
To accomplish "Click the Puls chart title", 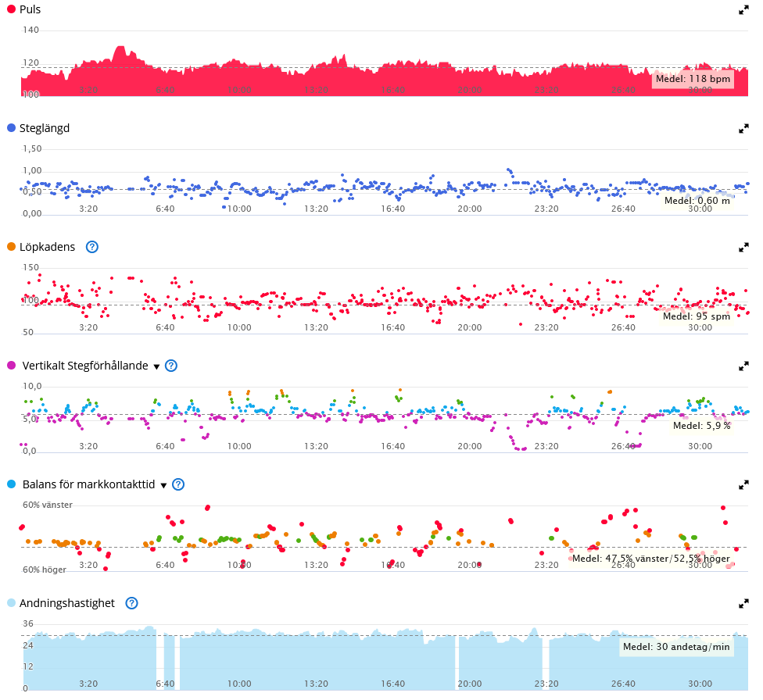I will tap(30, 9).
